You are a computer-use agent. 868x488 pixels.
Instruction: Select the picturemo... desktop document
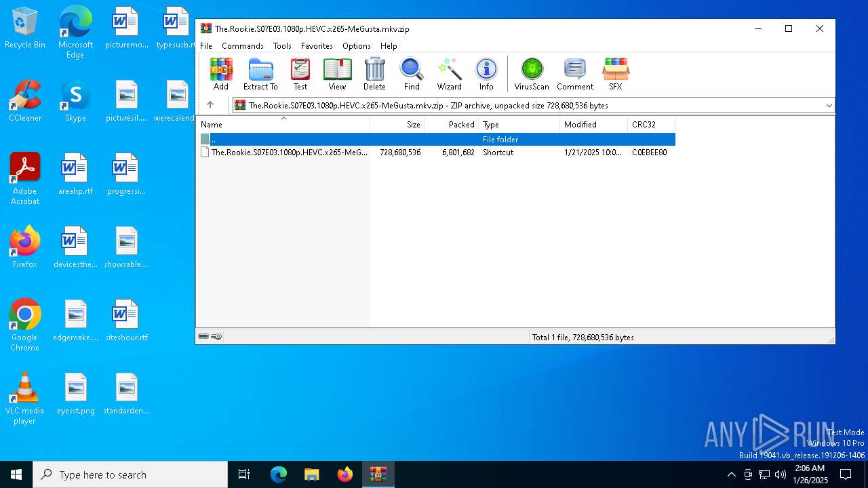[126, 28]
